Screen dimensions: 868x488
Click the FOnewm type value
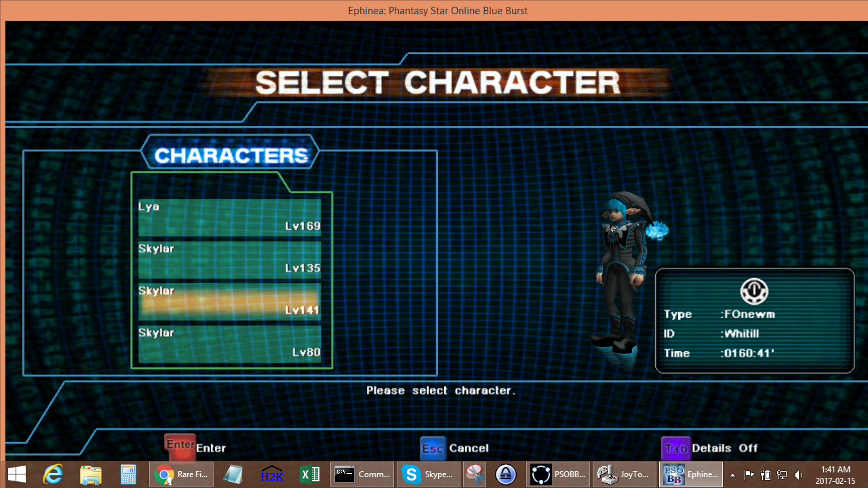[x=748, y=314]
